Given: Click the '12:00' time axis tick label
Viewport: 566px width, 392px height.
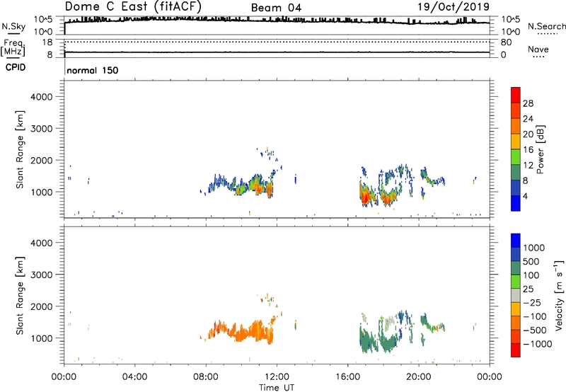Looking at the screenshot, I should 277,377.
